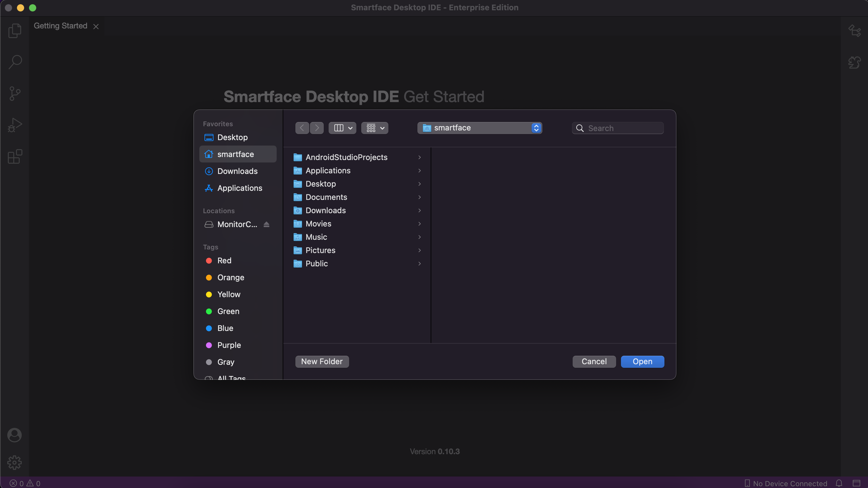
Task: Select the Music folder
Action: (x=357, y=237)
